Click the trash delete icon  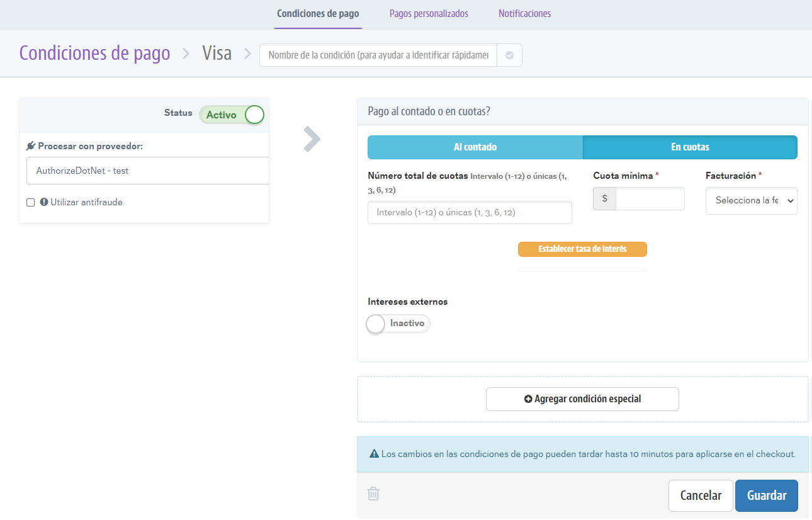(x=373, y=494)
